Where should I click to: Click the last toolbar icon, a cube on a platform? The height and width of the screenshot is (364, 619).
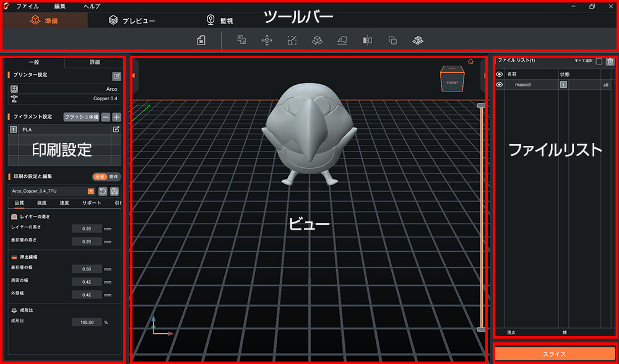click(418, 40)
